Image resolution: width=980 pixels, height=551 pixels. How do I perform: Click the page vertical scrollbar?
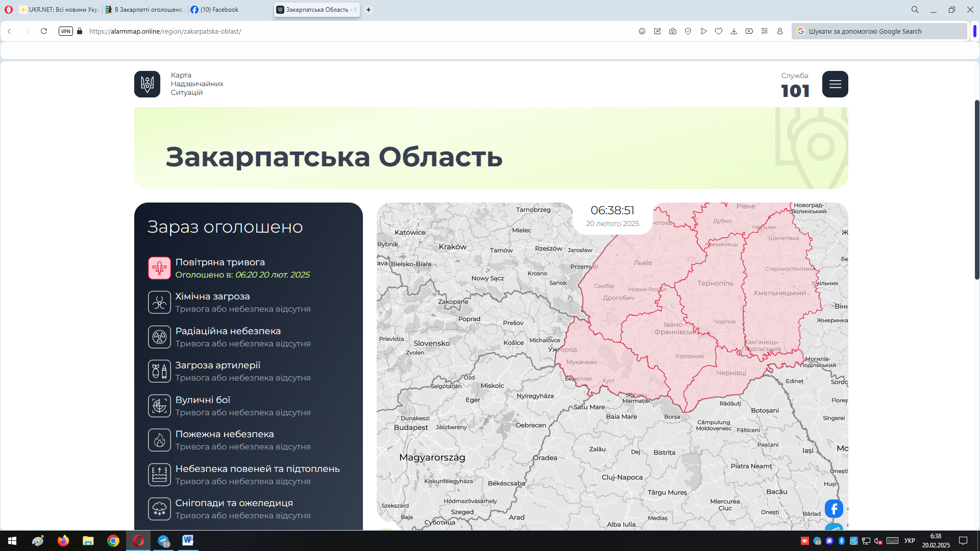[x=976, y=190]
